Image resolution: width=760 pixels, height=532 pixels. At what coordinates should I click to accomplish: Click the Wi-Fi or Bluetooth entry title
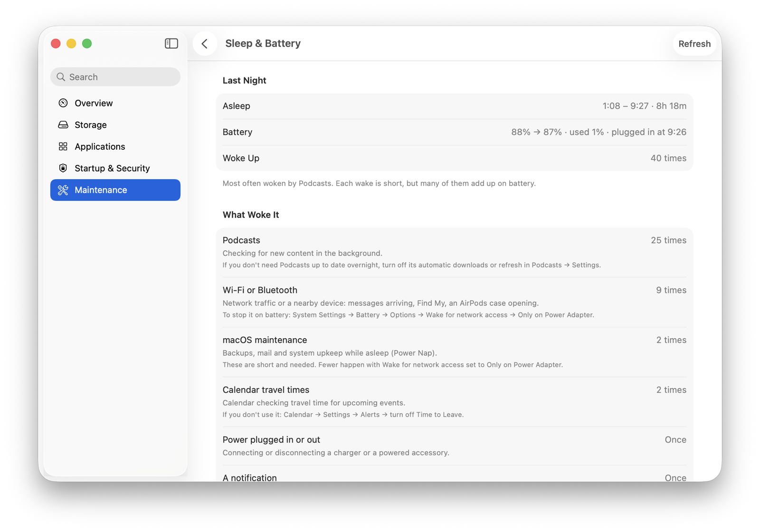(x=260, y=290)
